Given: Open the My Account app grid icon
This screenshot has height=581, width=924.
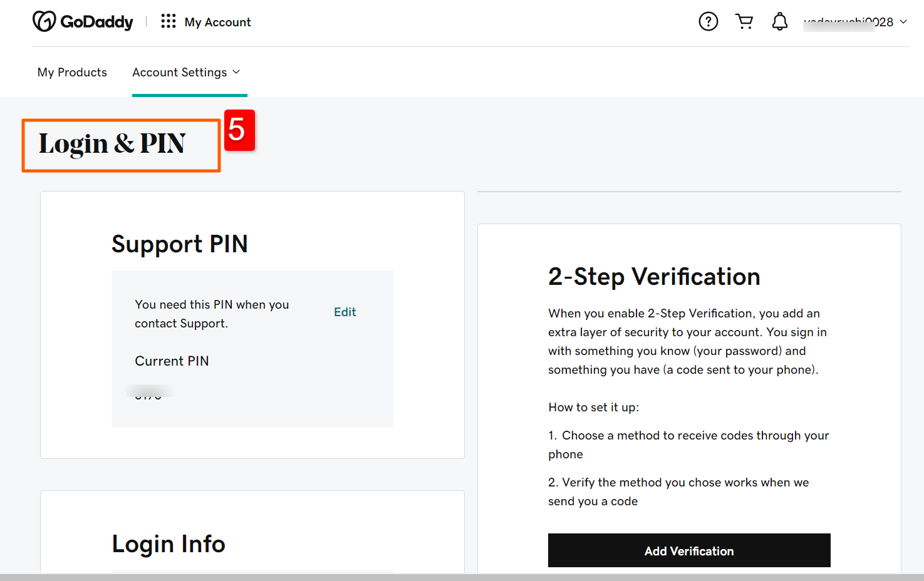Looking at the screenshot, I should pos(168,21).
